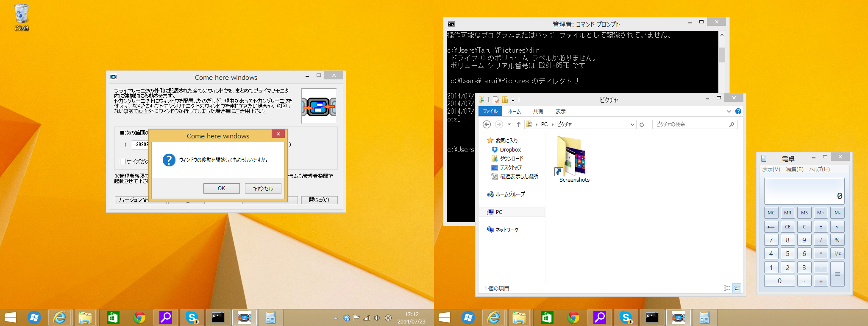Screen dimensions: 868x326
Task: Click the calculator 1/x reciprocal button
Action: click(837, 253)
